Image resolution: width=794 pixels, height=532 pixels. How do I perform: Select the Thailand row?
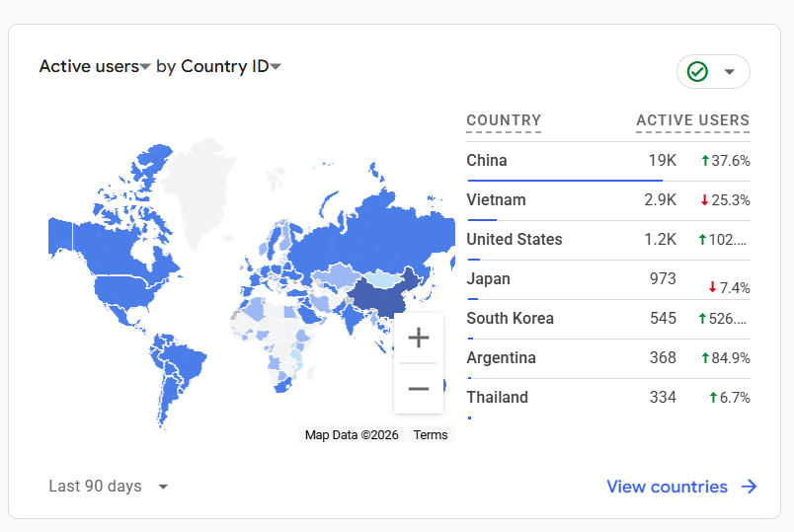click(608, 398)
